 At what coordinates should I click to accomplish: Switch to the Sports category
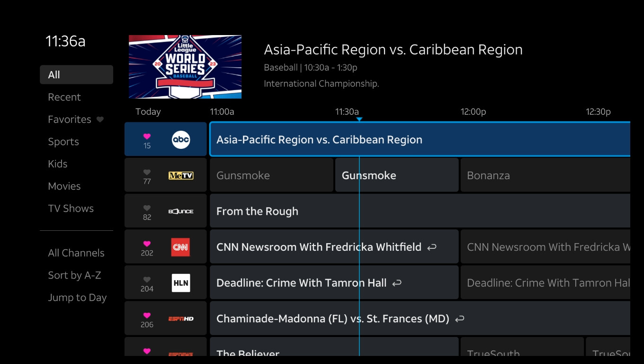(x=63, y=142)
